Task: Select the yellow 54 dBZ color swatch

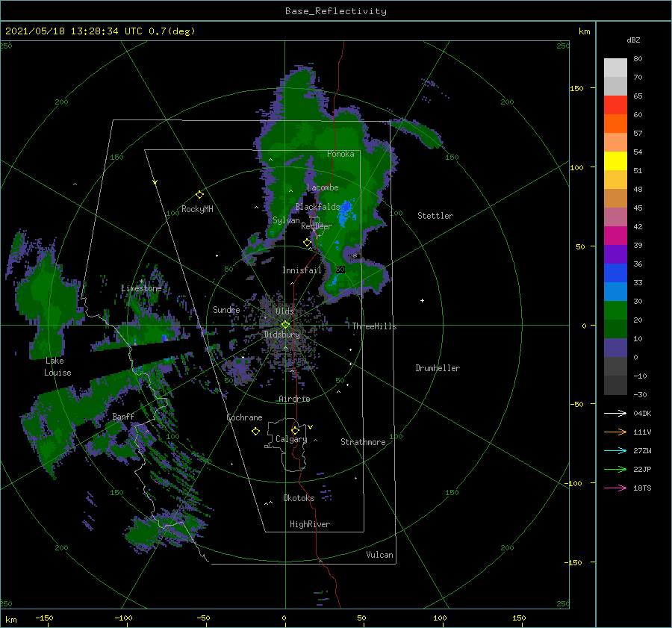Action: tap(615, 161)
